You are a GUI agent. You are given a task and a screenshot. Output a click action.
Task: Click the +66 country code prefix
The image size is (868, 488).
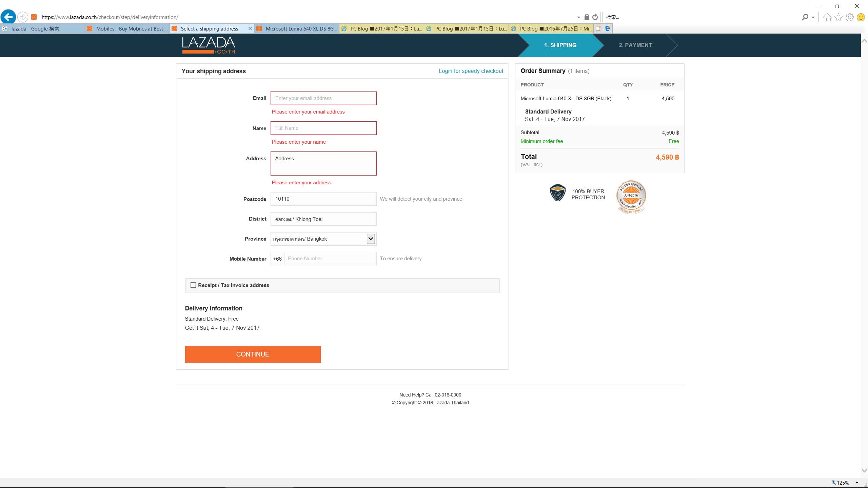click(277, 259)
